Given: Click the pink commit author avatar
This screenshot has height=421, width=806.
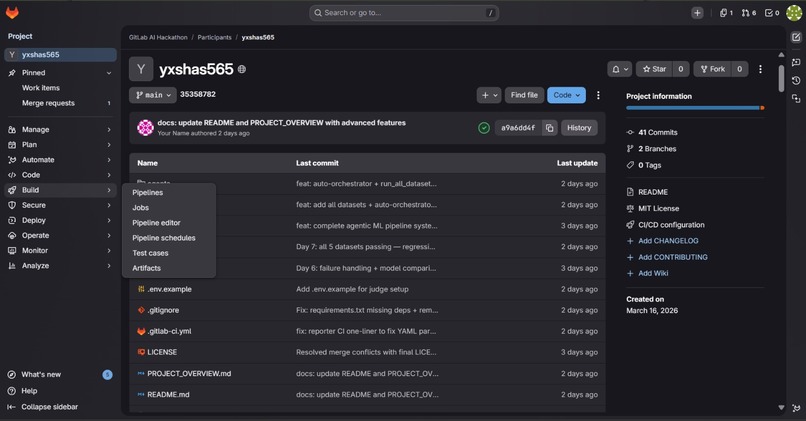Looking at the screenshot, I should point(145,127).
